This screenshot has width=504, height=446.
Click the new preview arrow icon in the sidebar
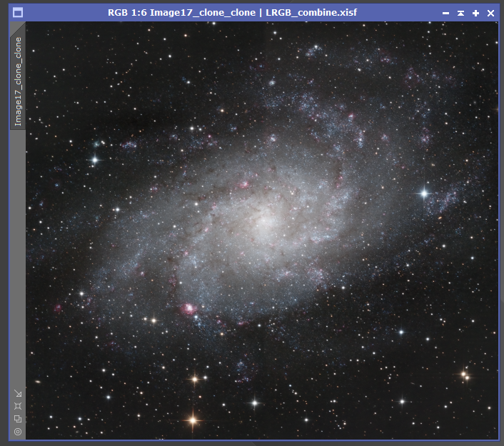click(18, 393)
